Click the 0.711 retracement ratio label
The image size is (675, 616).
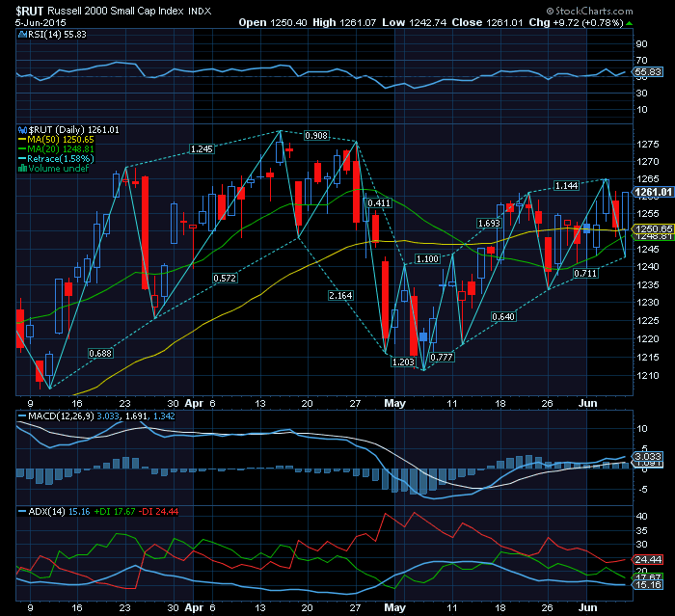pyautogui.click(x=585, y=273)
